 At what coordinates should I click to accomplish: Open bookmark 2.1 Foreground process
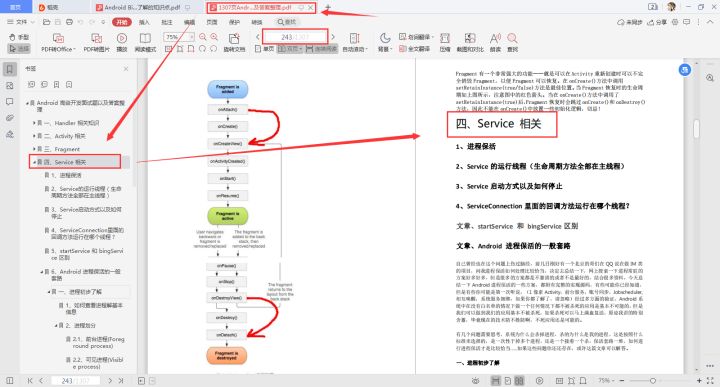pyautogui.click(x=95, y=342)
